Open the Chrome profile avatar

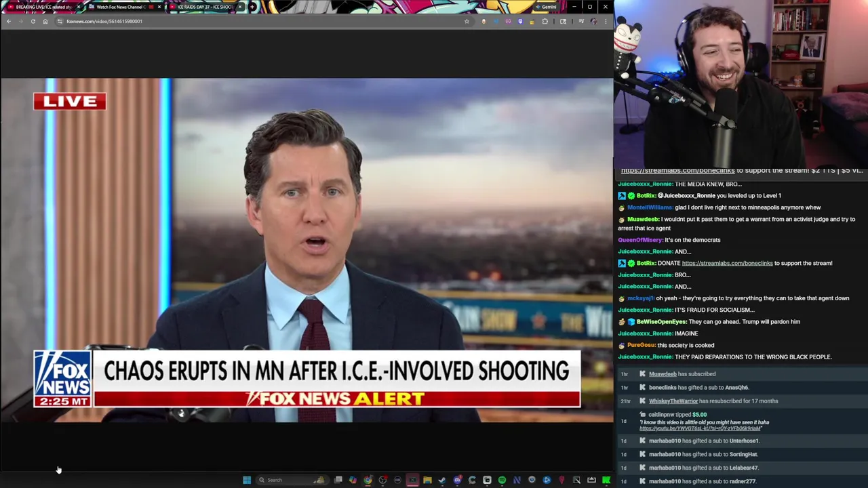(x=593, y=21)
